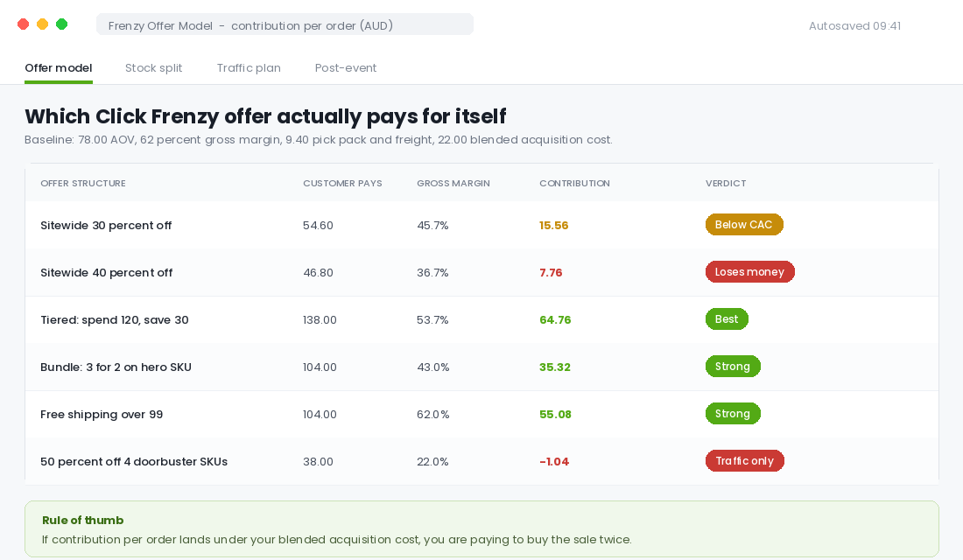Select the Sitewide 30 percent off row
Image resolution: width=963 pixels, height=560 pixels.
481,225
